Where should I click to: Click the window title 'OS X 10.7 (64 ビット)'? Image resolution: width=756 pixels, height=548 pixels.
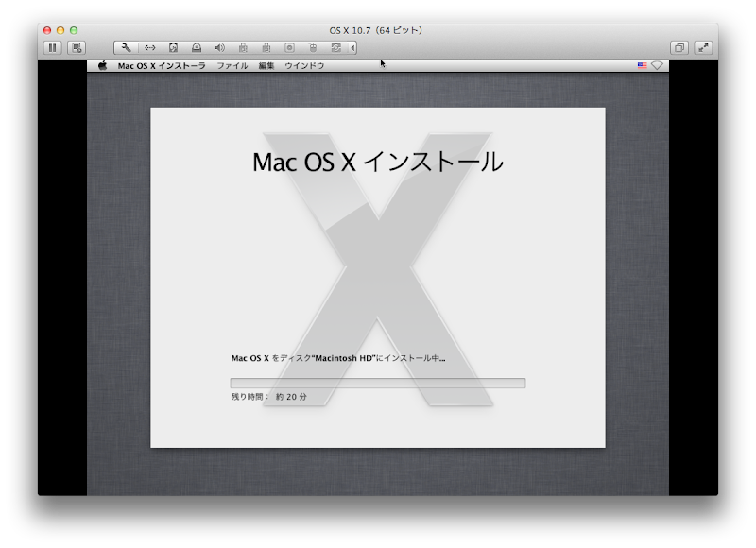pos(376,30)
